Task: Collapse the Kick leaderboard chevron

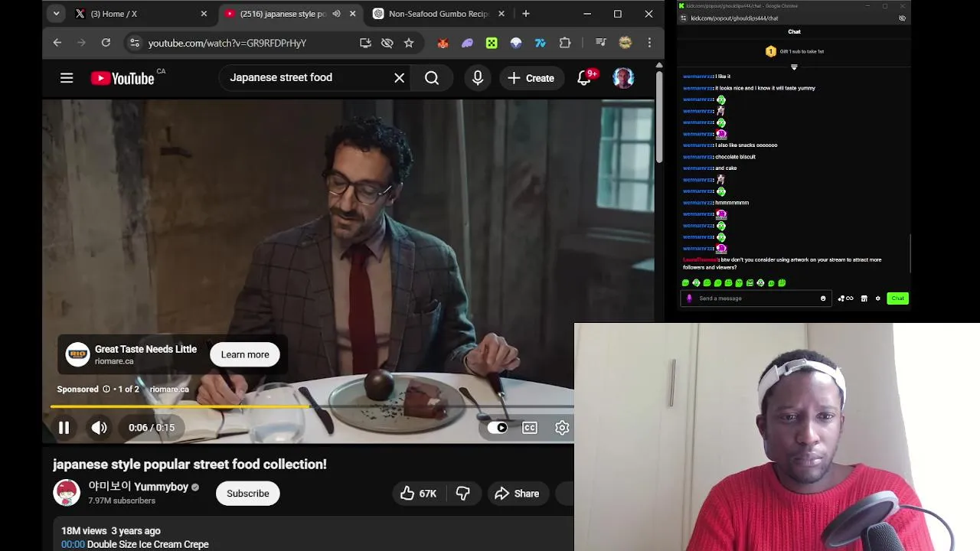Action: point(794,67)
